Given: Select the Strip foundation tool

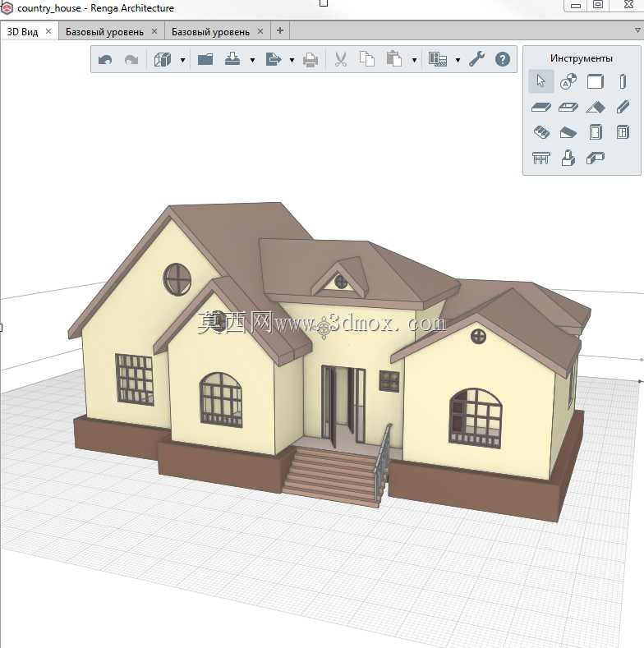Looking at the screenshot, I should (x=596, y=158).
